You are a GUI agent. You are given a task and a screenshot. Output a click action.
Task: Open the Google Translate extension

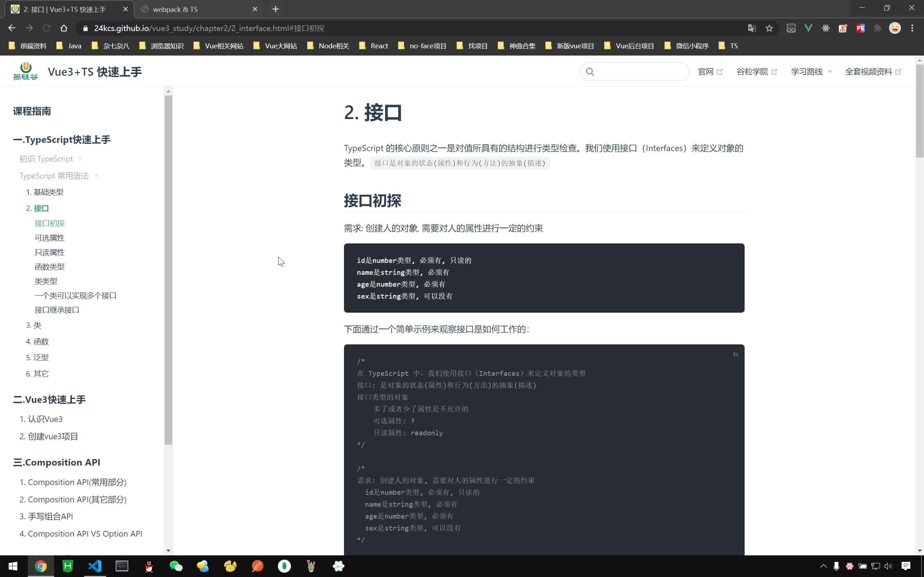coord(751,28)
